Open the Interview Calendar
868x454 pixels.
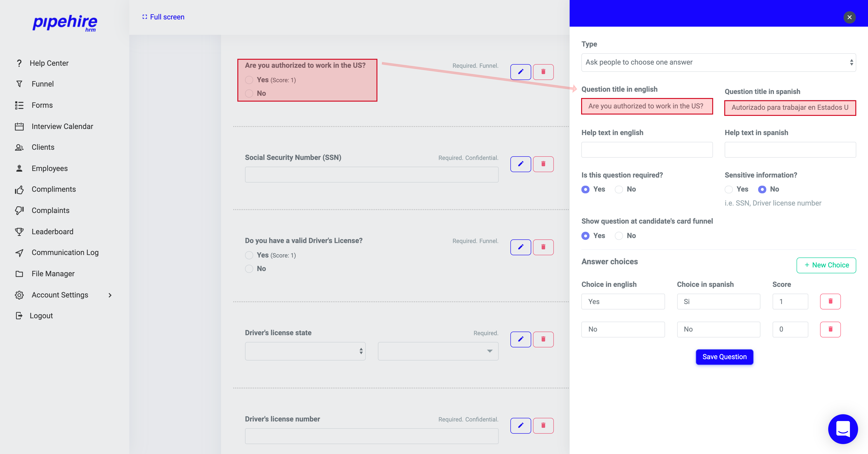[x=62, y=126]
